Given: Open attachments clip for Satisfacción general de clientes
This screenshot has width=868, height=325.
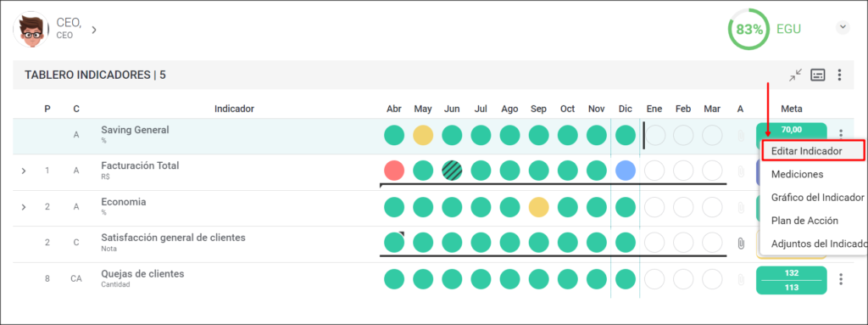Looking at the screenshot, I should [x=740, y=243].
